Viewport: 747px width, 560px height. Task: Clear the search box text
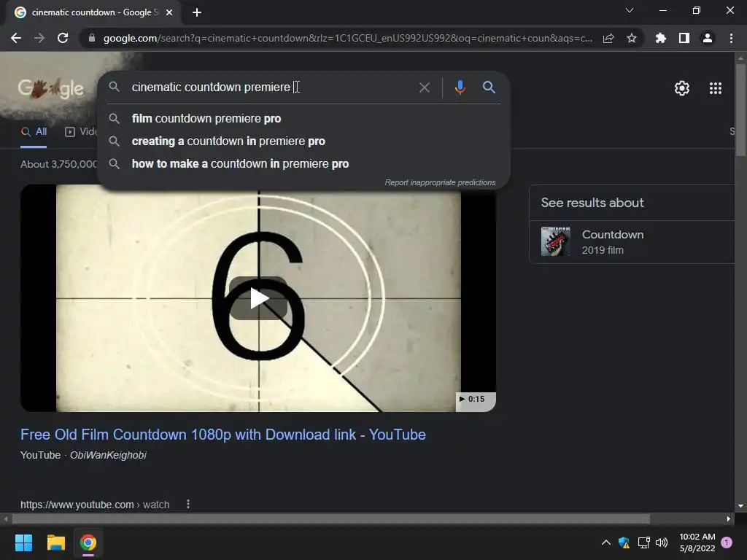(x=424, y=87)
